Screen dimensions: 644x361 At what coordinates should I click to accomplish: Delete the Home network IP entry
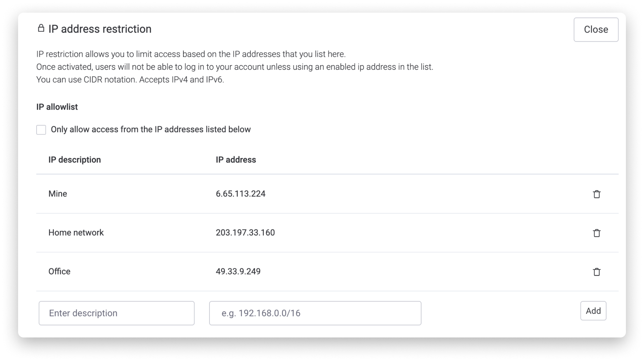[597, 233]
